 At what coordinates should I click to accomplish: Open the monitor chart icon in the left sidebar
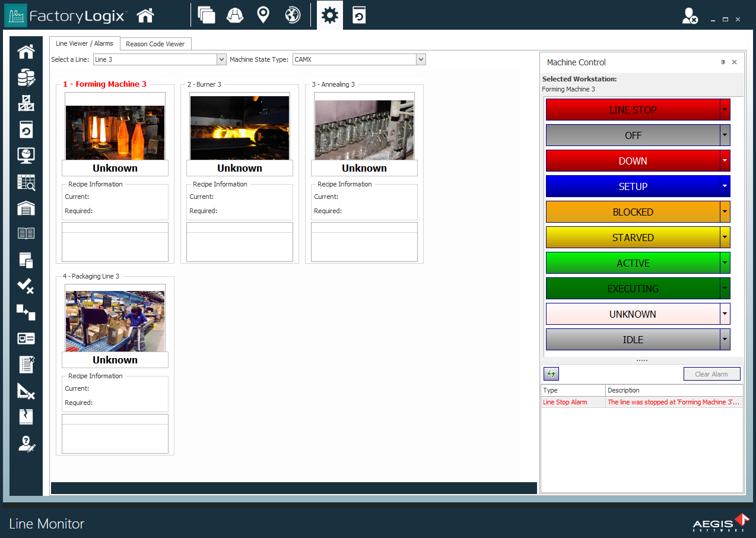coord(26,156)
